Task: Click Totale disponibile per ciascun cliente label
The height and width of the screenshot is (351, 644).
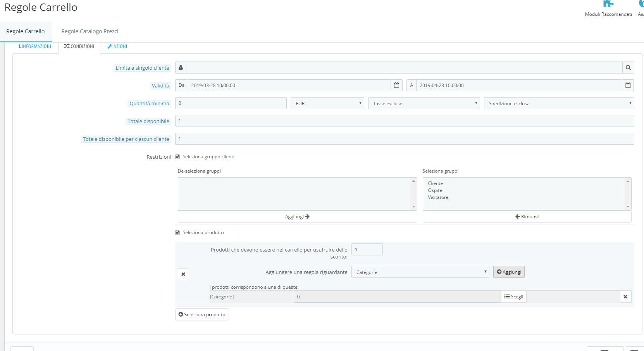Action: pyautogui.click(x=126, y=139)
